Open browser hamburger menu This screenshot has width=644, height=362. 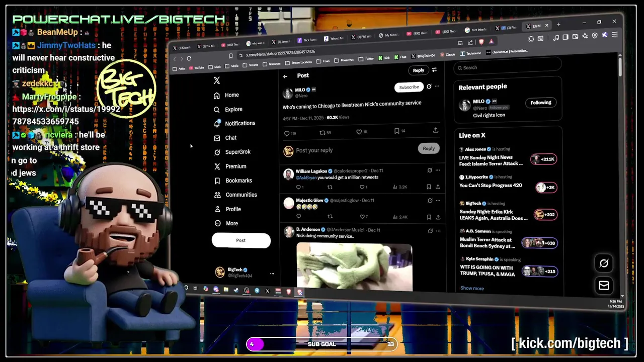[615, 35]
